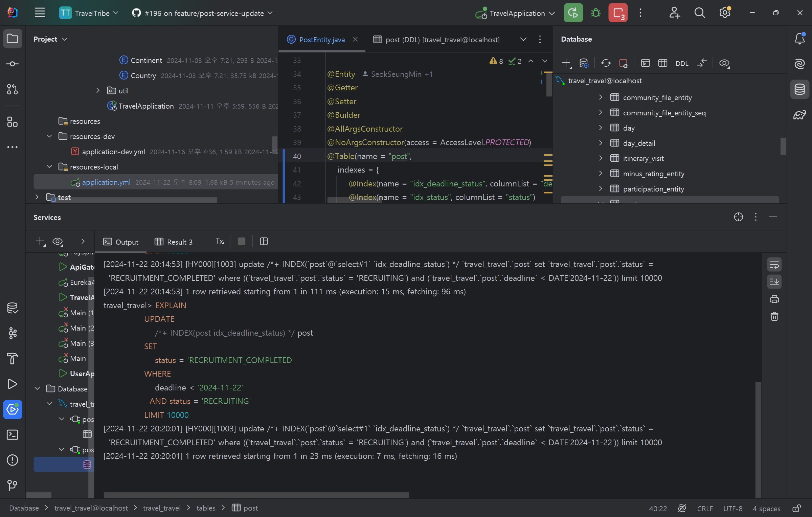Click the DDL button in Database toolbar

coord(682,64)
